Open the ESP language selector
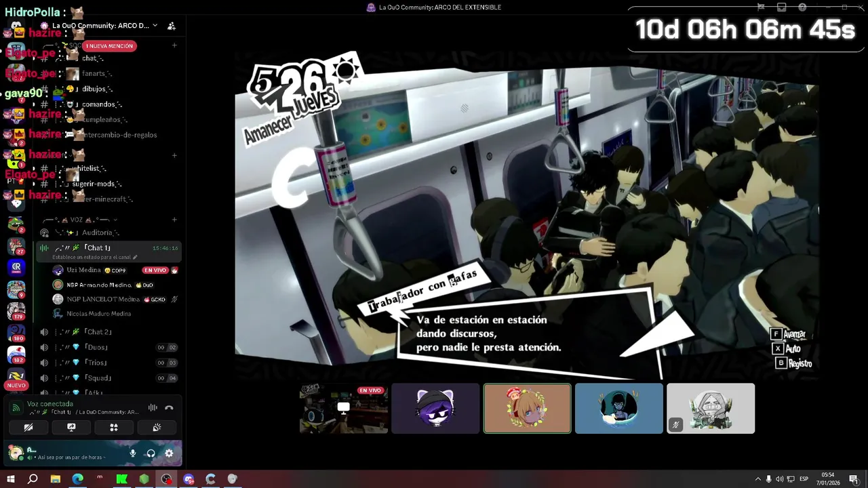The width and height of the screenshot is (868, 488). click(x=804, y=479)
